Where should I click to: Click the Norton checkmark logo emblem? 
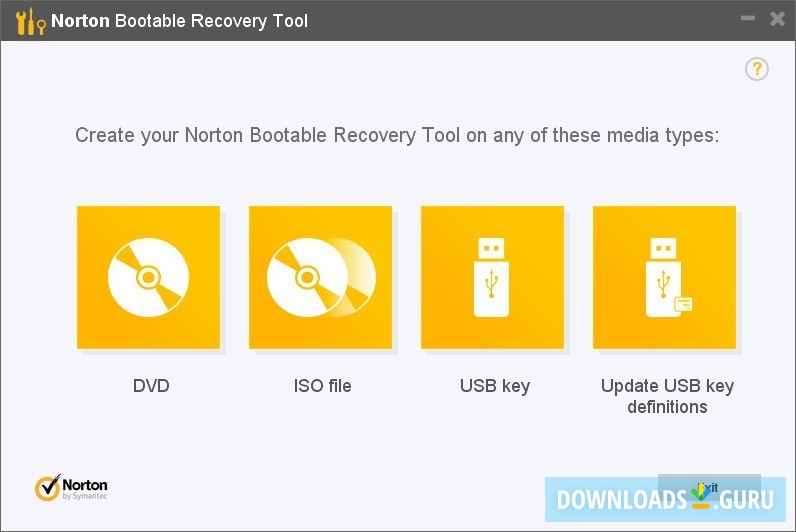[x=48, y=488]
